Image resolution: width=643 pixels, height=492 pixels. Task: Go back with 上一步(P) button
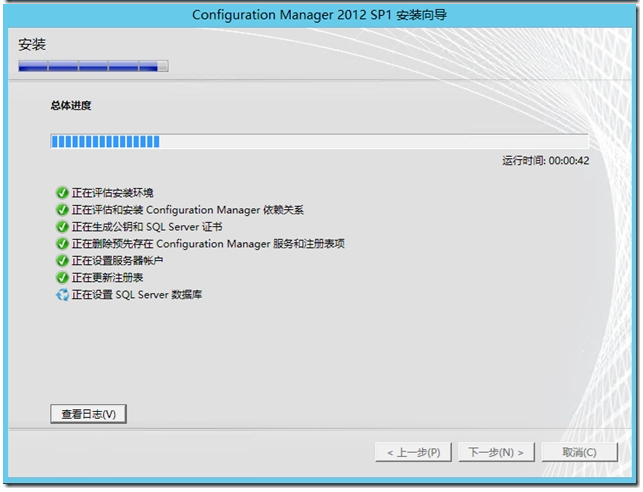click(x=413, y=452)
